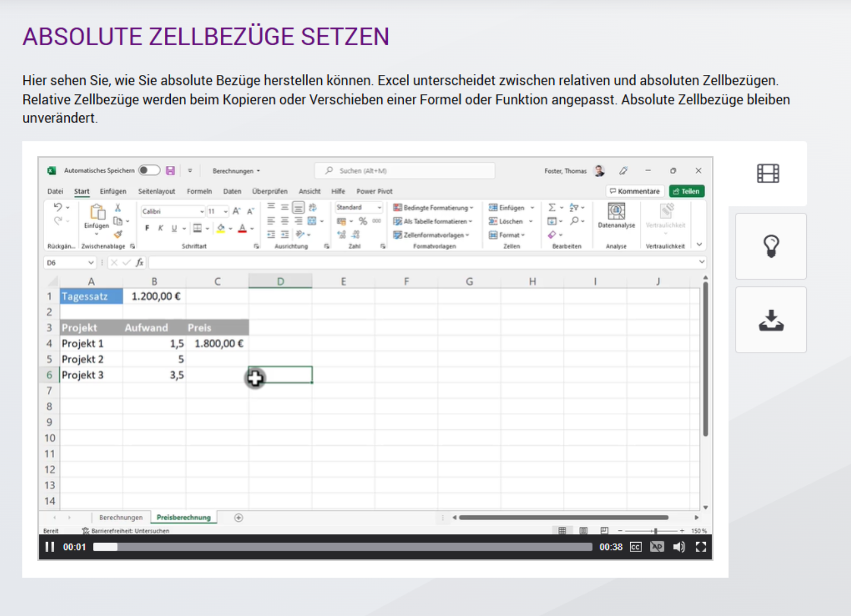Enter fullscreen video mode

tap(701, 547)
